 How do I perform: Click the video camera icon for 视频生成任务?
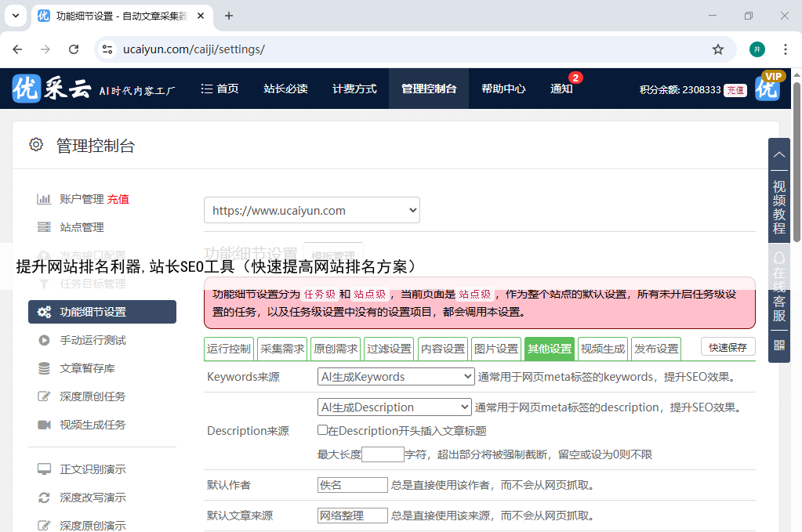[x=45, y=425]
